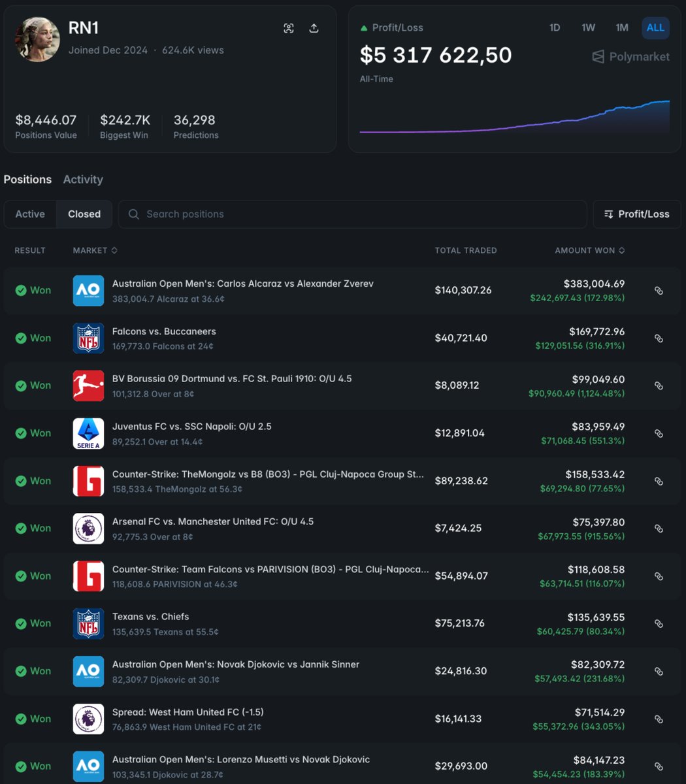Click AO logo for Djokovic vs Sinner
The width and height of the screenshot is (686, 784).
coord(88,671)
